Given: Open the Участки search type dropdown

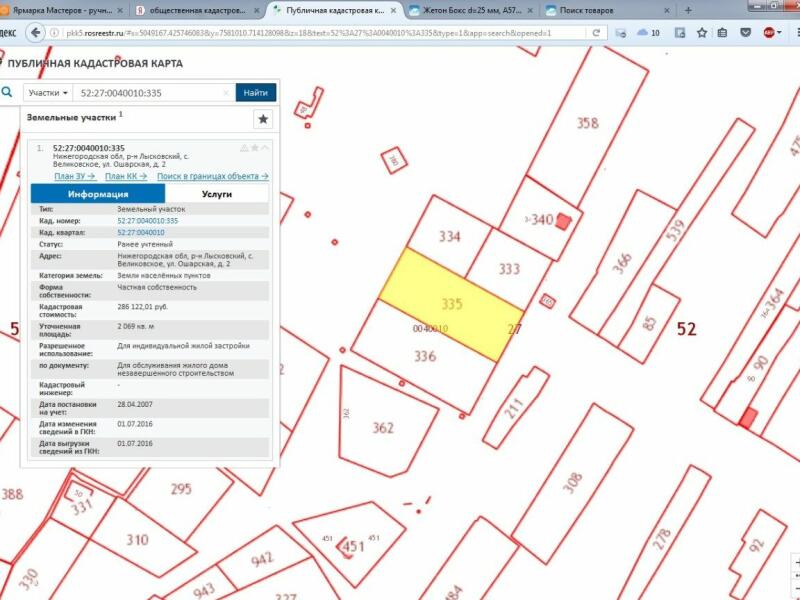Looking at the screenshot, I should pos(48,93).
